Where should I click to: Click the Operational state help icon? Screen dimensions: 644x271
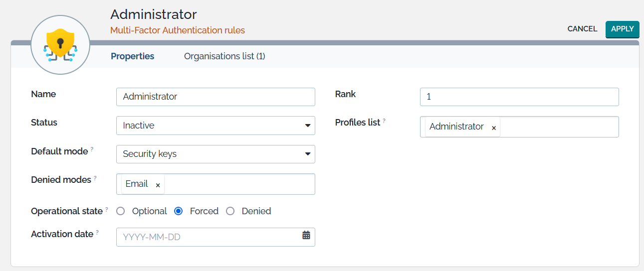pyautogui.click(x=107, y=209)
